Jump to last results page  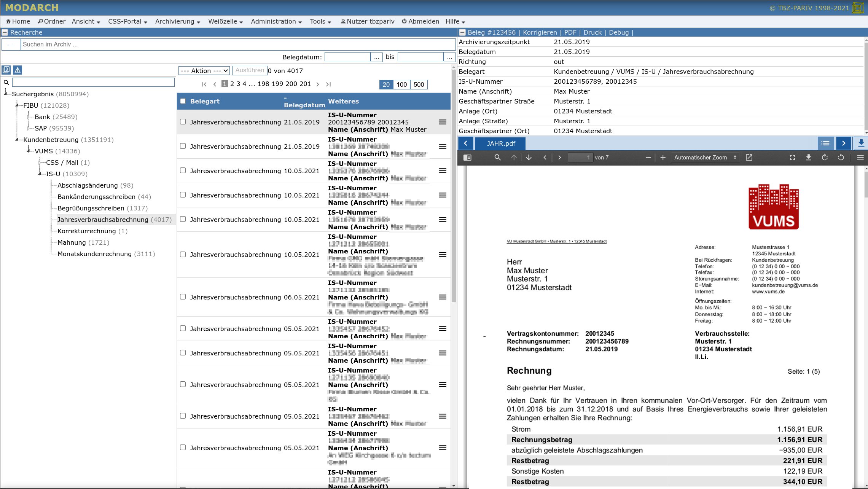click(328, 84)
